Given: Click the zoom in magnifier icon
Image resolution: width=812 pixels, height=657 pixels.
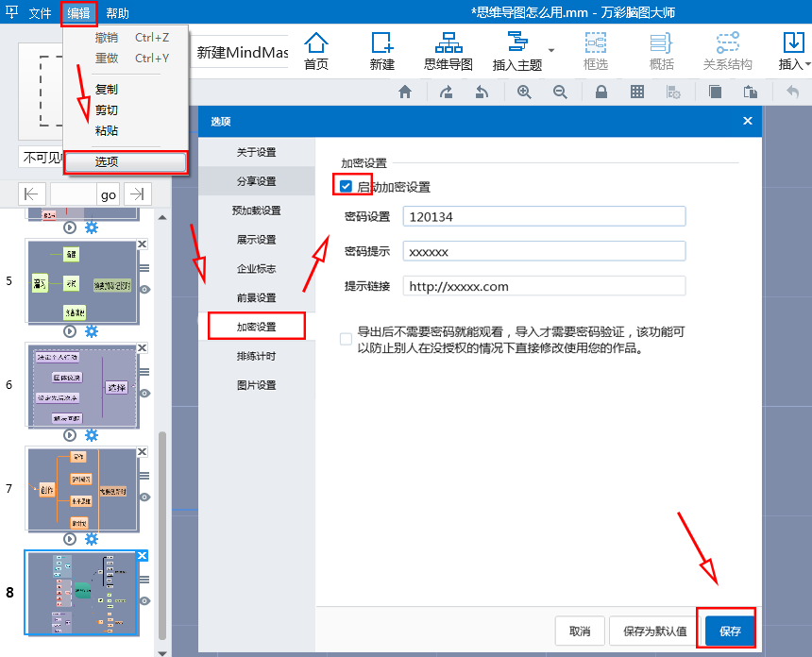Looking at the screenshot, I should (522, 92).
